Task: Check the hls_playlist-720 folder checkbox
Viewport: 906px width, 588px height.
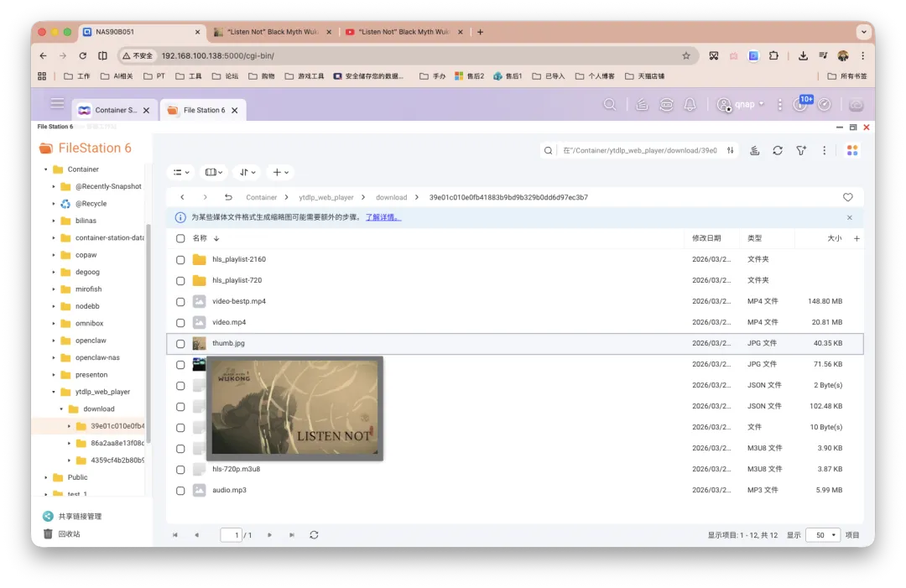Action: (180, 281)
